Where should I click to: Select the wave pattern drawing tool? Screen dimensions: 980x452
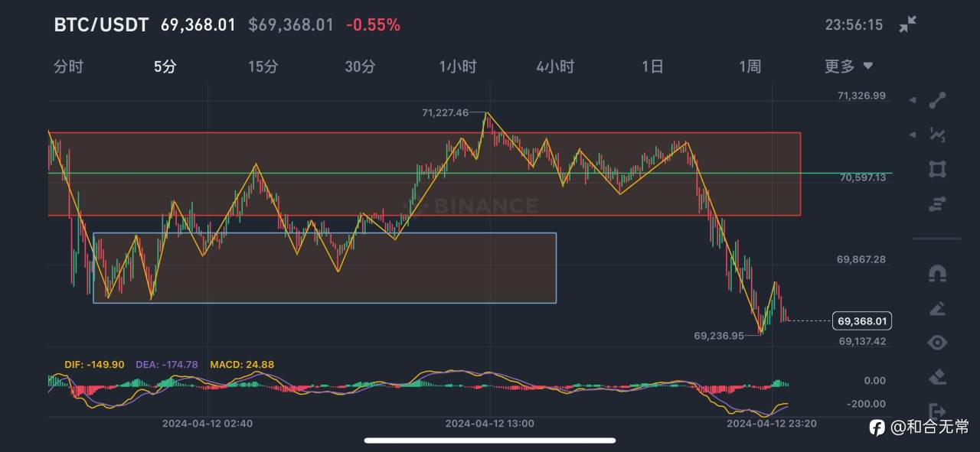pos(937,135)
